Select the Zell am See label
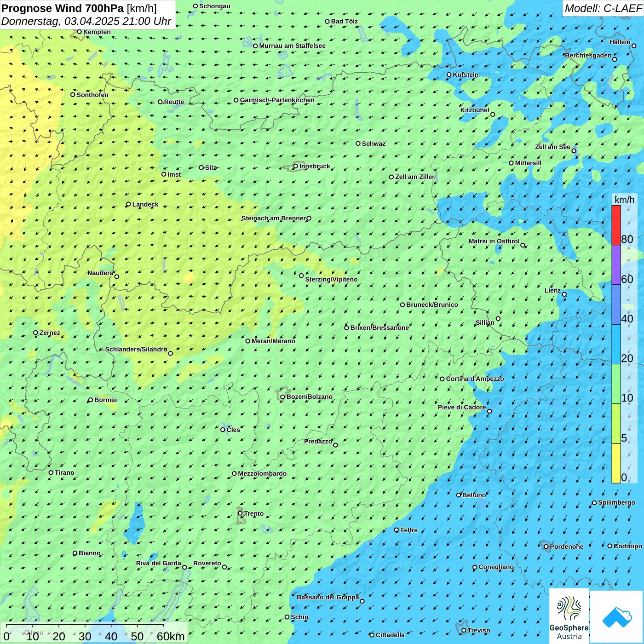The width and height of the screenshot is (644, 644). pyautogui.click(x=552, y=147)
